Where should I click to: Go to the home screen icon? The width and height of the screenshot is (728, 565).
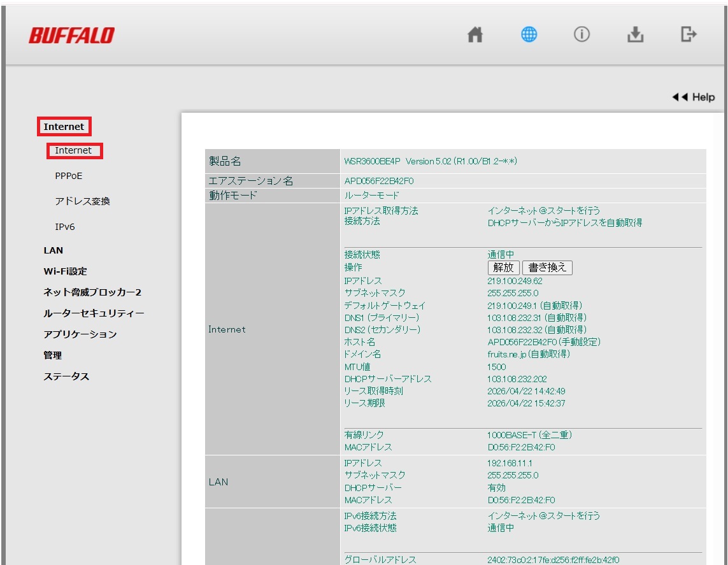[475, 34]
